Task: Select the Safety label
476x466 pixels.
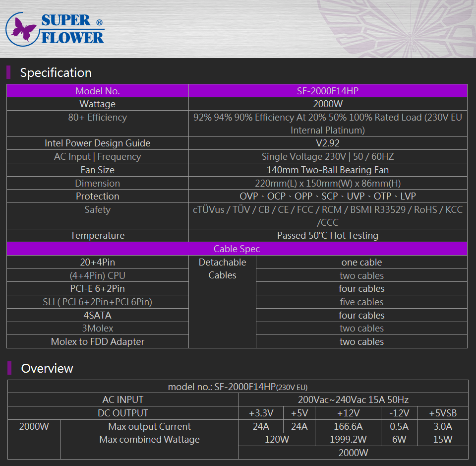Action: point(98,209)
